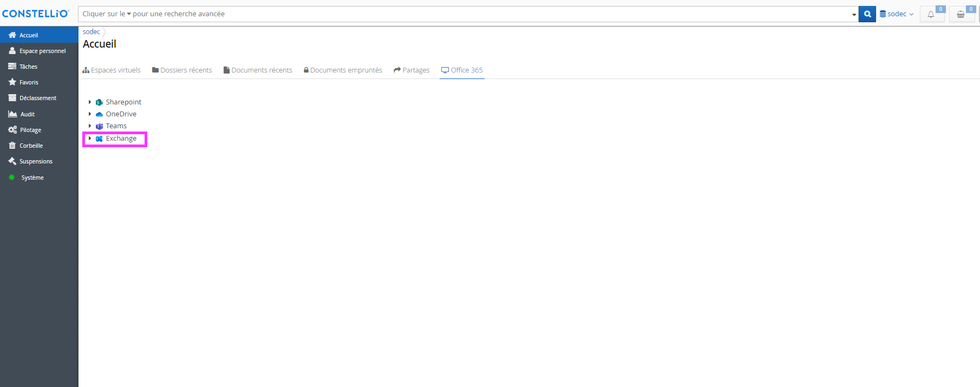Open the notifications bell
Screen dimensions: 980x387
tap(931, 15)
